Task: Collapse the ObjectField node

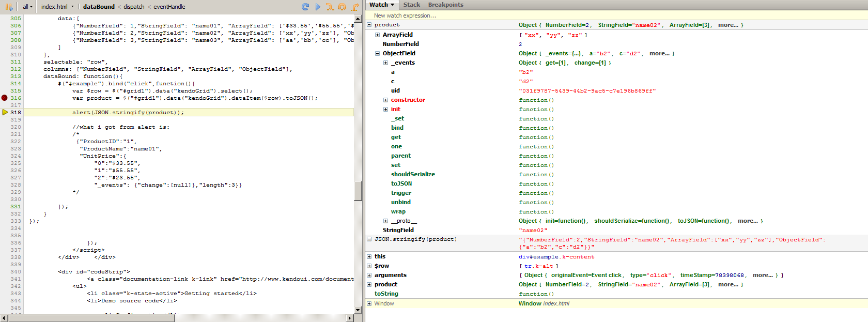Action: coord(377,53)
